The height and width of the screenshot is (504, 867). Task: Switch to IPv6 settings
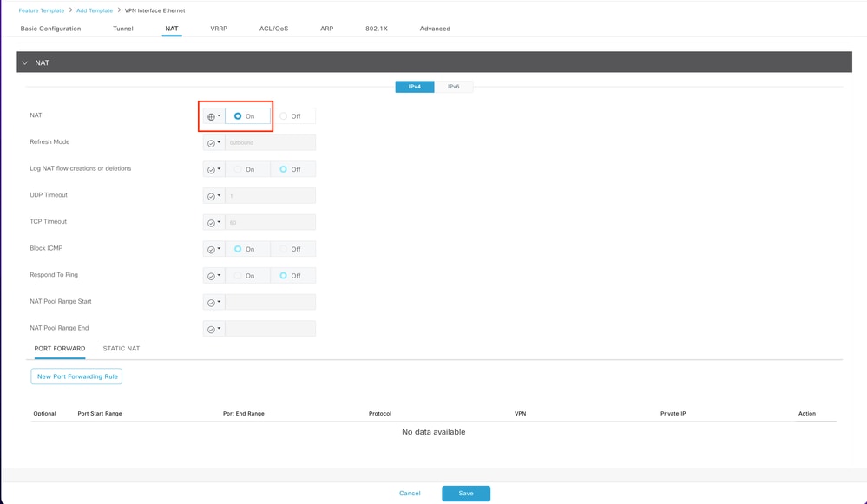tap(454, 87)
